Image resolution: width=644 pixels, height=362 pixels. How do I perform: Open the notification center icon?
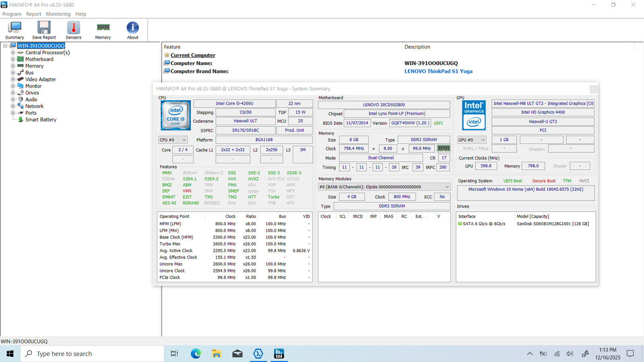[x=630, y=354]
